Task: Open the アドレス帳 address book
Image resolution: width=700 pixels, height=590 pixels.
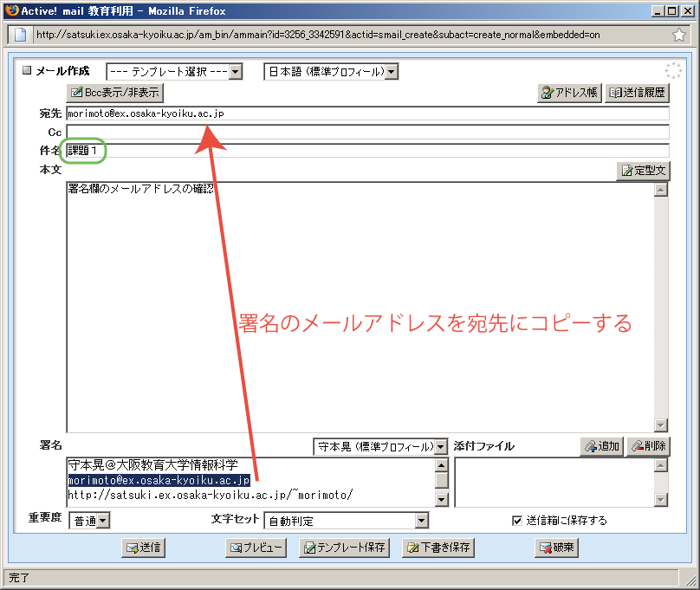Action: (569, 92)
